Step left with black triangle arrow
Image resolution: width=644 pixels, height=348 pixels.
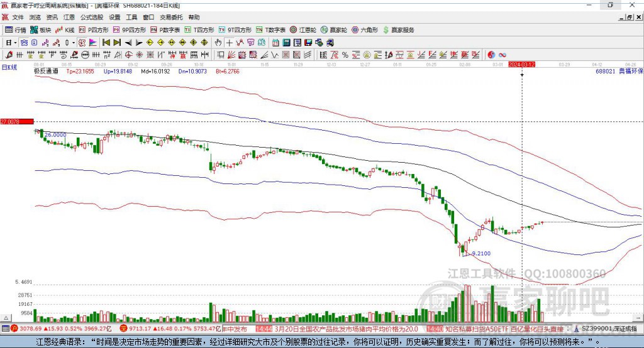pos(128,43)
